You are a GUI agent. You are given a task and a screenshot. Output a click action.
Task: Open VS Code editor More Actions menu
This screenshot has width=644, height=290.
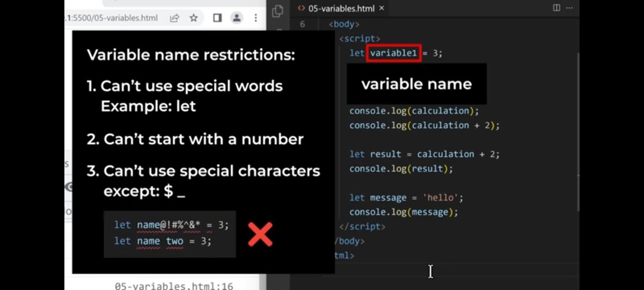point(569,8)
